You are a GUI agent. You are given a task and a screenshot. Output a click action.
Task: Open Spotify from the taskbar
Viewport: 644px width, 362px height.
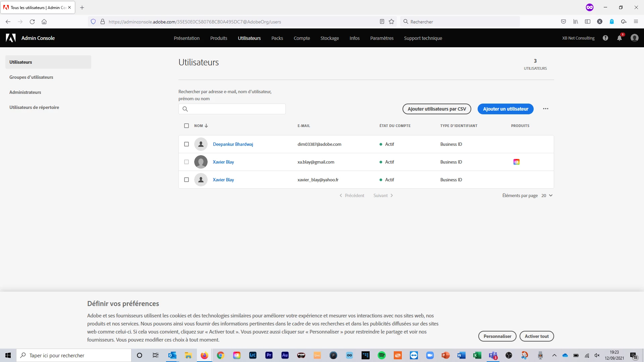click(x=381, y=355)
